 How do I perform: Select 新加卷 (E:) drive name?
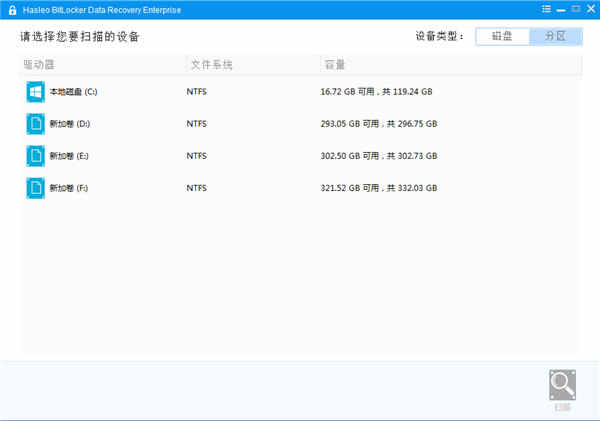tap(69, 156)
